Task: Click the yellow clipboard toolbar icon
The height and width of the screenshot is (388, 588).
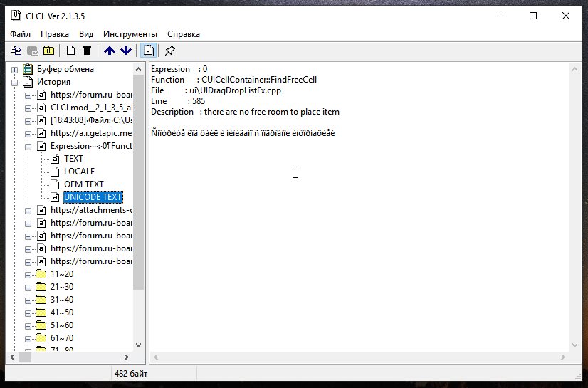Action: 48,51
